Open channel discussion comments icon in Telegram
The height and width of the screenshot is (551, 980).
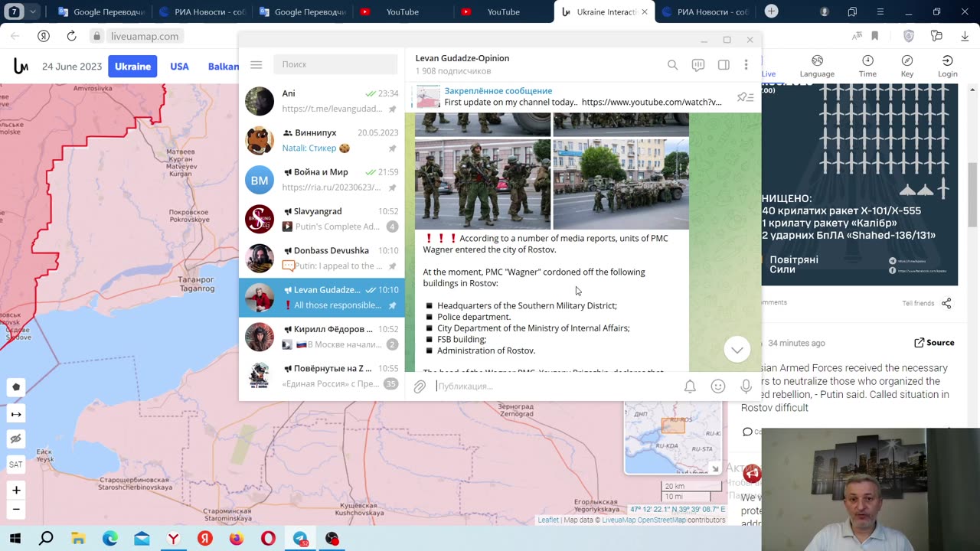click(x=698, y=65)
